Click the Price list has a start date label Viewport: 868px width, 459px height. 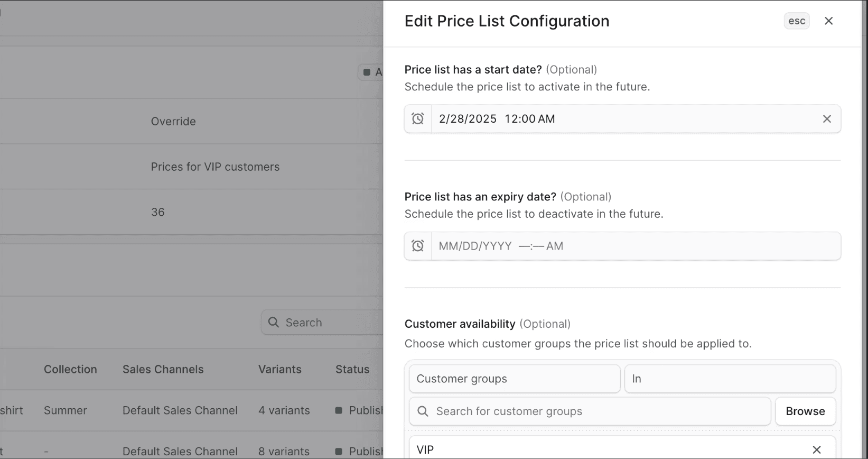473,70
